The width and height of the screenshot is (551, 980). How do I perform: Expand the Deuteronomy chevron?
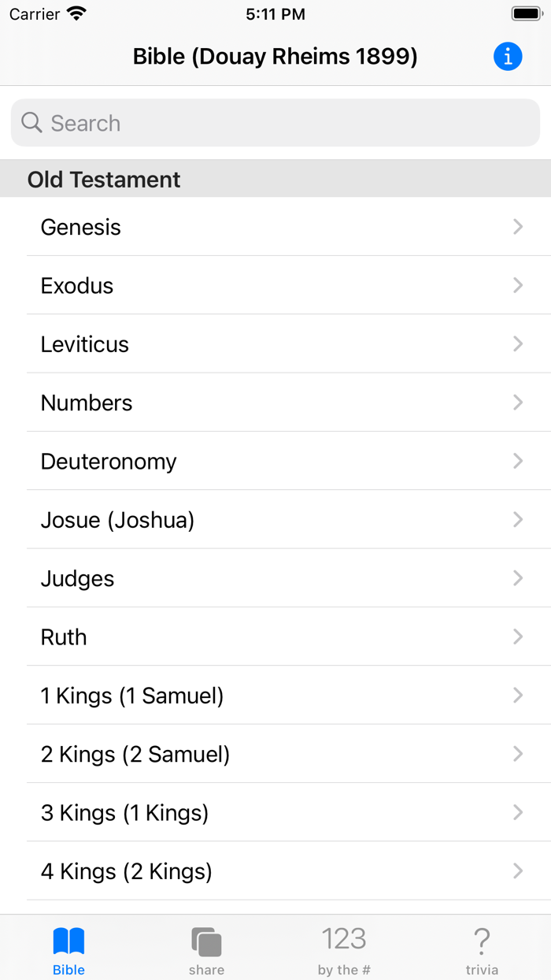(x=517, y=461)
